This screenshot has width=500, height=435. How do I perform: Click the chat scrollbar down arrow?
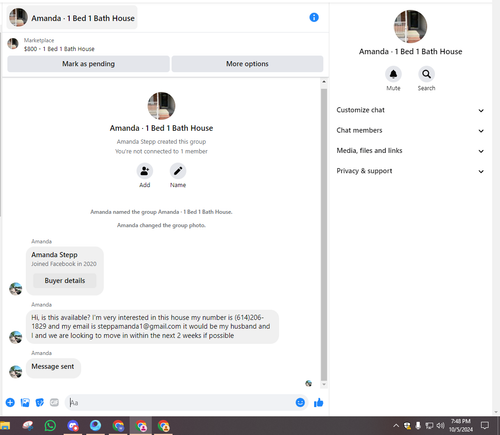pos(324,384)
